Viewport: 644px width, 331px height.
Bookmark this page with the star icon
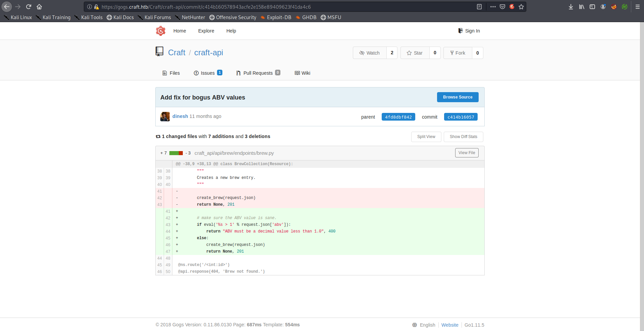point(521,7)
